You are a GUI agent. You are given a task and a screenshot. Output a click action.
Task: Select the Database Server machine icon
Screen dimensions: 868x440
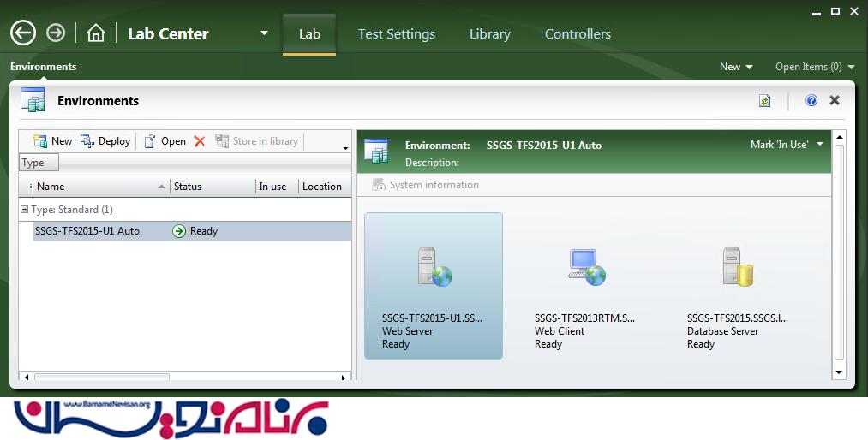738,266
